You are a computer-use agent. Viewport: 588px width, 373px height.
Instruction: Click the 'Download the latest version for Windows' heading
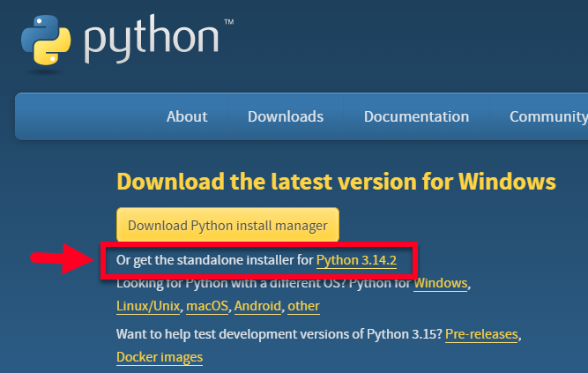click(x=336, y=182)
